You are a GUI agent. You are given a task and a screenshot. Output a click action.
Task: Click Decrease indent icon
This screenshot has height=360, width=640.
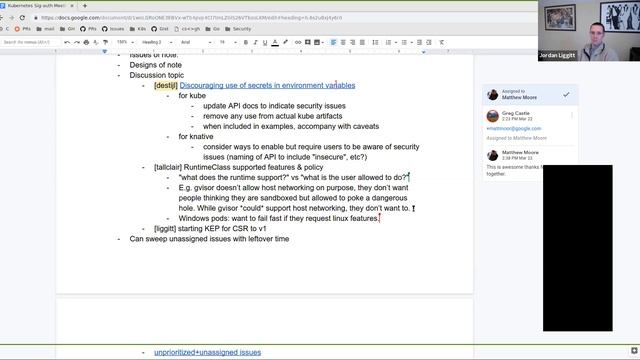[419, 42]
